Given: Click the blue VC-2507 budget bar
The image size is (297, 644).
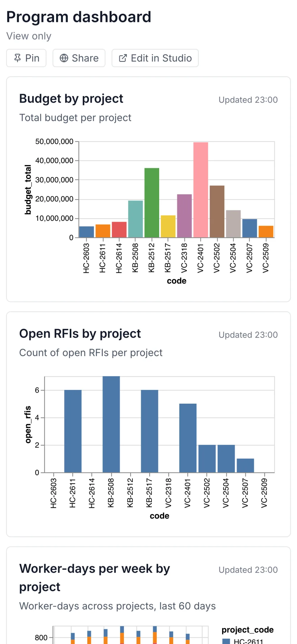Looking at the screenshot, I should tap(249, 228).
